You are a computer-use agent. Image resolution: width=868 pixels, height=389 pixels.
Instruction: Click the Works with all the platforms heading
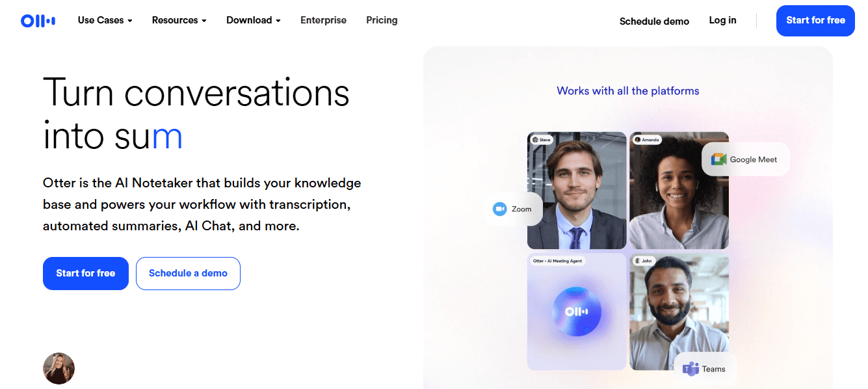[x=628, y=90]
